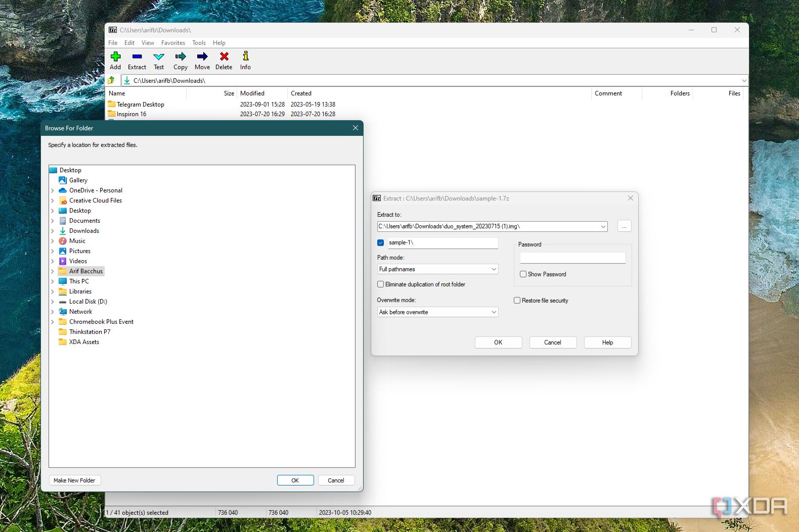Select Gallery in the folder tree
Screen dimensions: 799x532
(78, 180)
